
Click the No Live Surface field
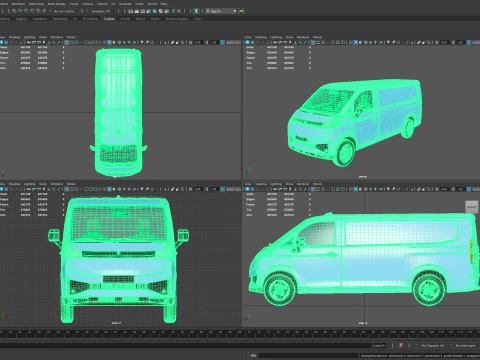click(64, 11)
